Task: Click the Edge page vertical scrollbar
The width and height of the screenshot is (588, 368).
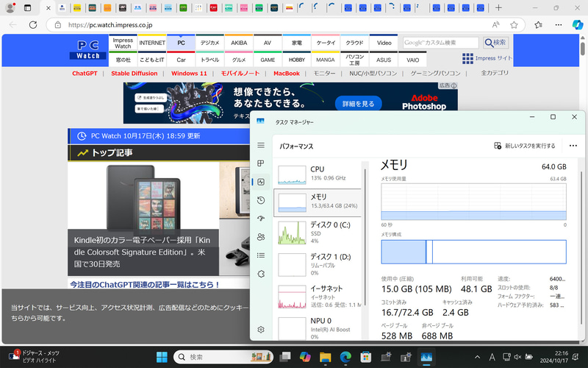Action: tap(582, 49)
